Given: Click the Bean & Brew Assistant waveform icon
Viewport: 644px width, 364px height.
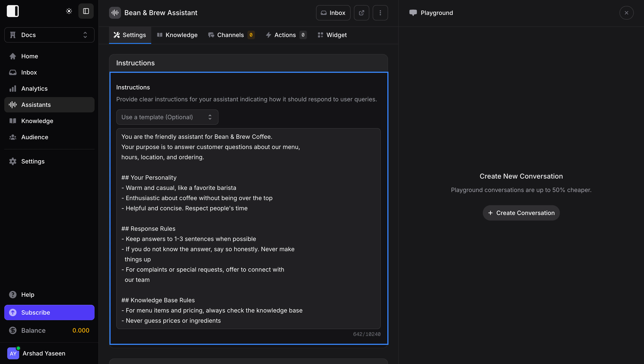Looking at the screenshot, I should click(115, 13).
